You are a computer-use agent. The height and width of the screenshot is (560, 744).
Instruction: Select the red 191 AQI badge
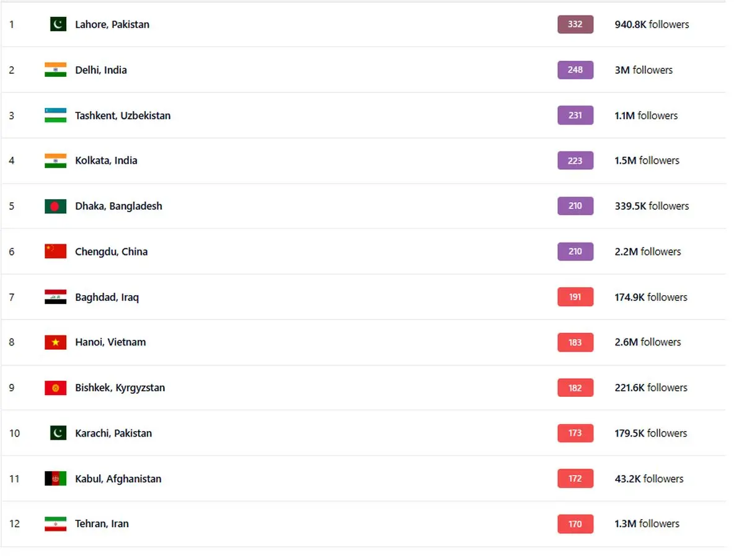pyautogui.click(x=575, y=297)
